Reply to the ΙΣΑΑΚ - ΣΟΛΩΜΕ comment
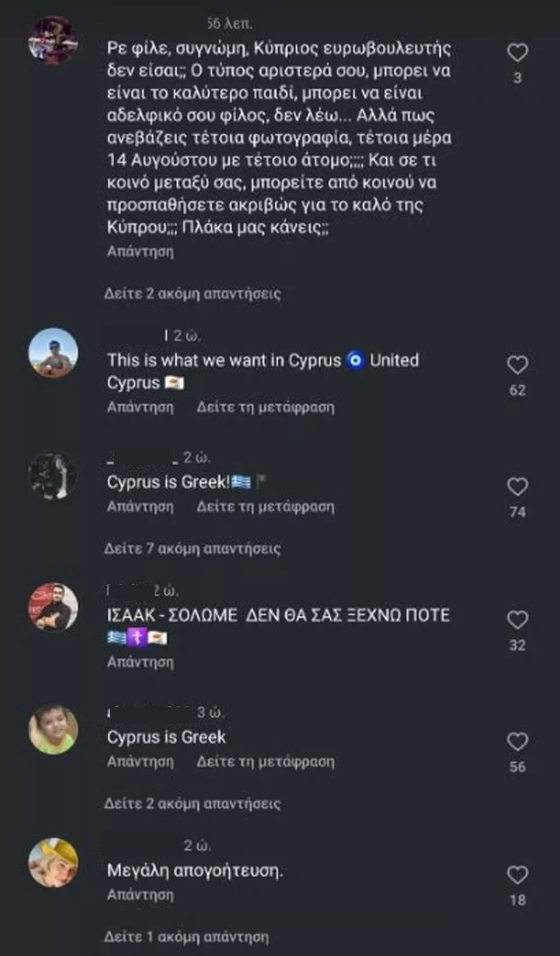Image resolution: width=560 pixels, height=956 pixels. click(x=140, y=662)
